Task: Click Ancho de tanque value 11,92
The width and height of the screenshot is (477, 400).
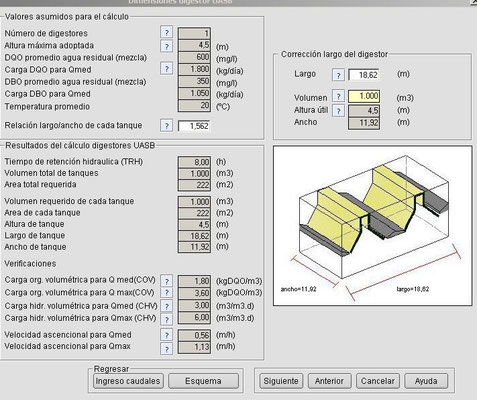Action: [x=194, y=247]
